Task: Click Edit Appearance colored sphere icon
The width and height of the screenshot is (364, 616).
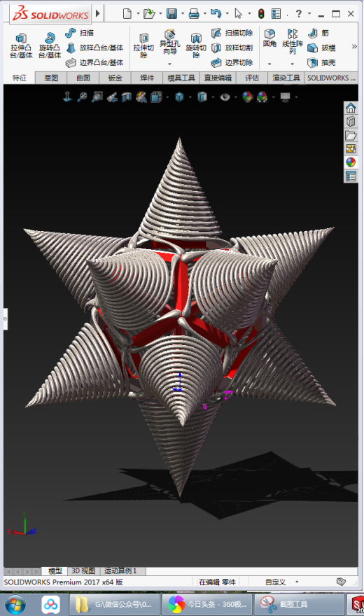Action: [247, 97]
